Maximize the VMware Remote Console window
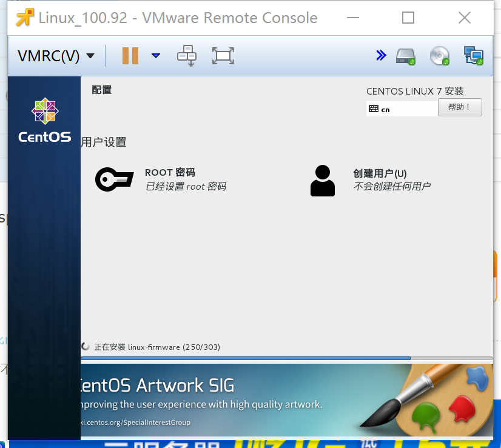501x448 pixels. pyautogui.click(x=408, y=18)
